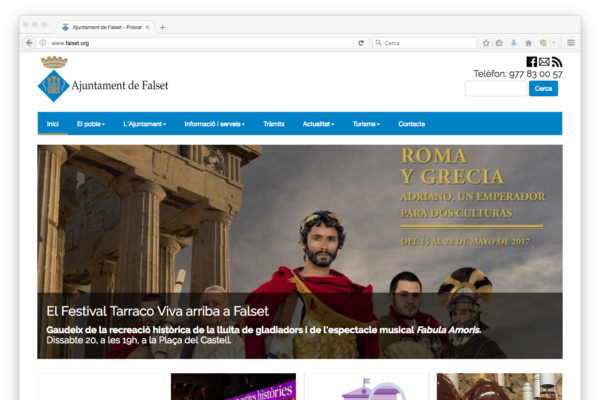Image resolution: width=600 pixels, height=400 pixels.
Task: Open the browser downloads arrow icon
Action: tap(514, 43)
